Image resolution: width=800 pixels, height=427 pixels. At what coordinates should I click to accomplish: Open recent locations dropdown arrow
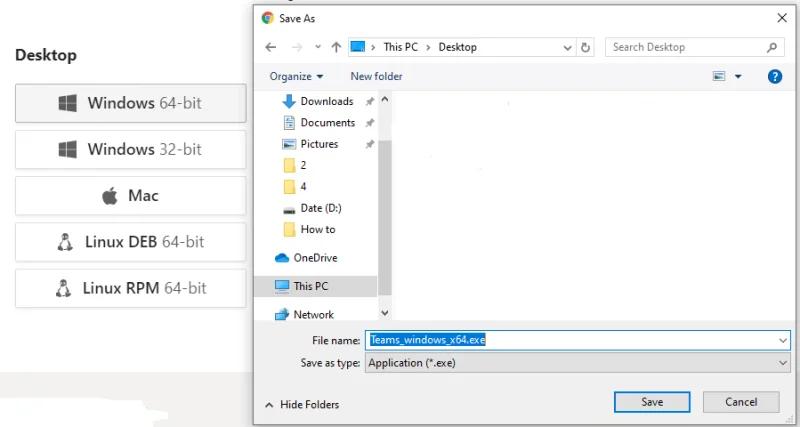pos(318,47)
